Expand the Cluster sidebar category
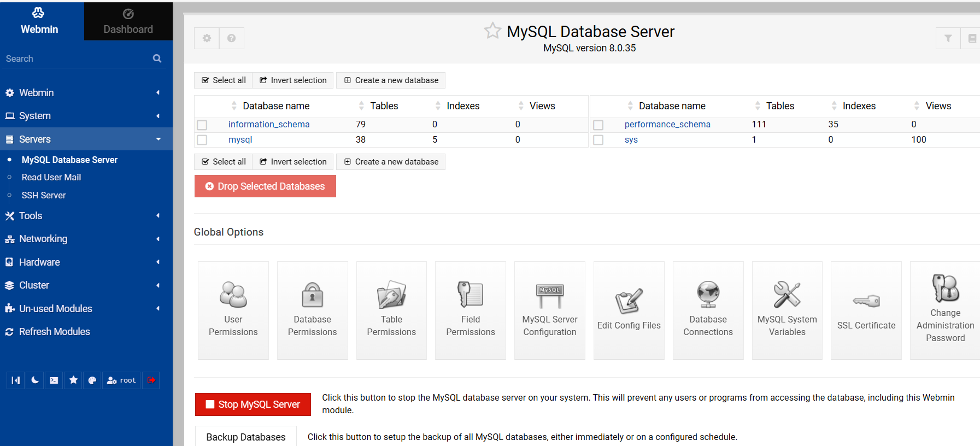Viewport: 980px width, 446px height. 86,285
